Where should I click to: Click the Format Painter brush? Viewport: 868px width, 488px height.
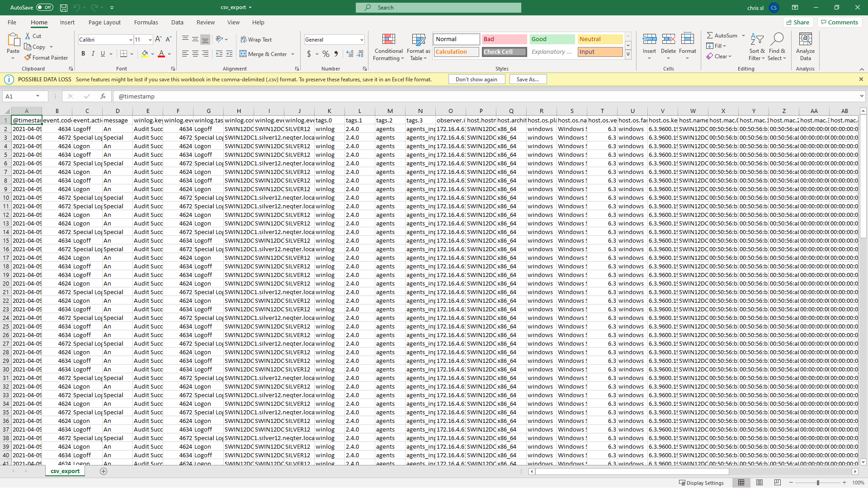coord(28,57)
